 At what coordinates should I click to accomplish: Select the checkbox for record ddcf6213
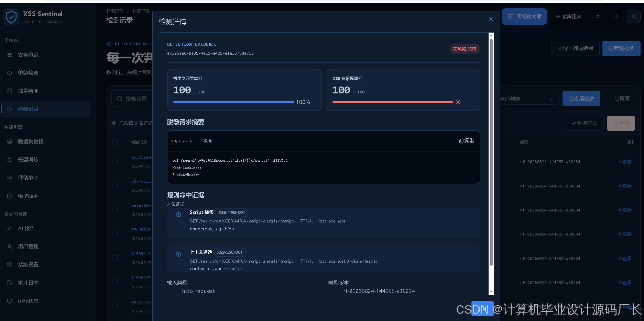click(x=115, y=186)
